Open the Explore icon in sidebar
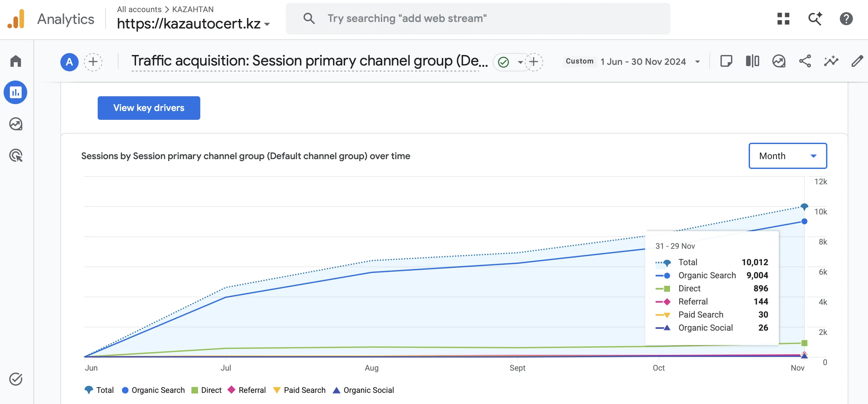Viewport: 868px width, 404px height. [15, 124]
